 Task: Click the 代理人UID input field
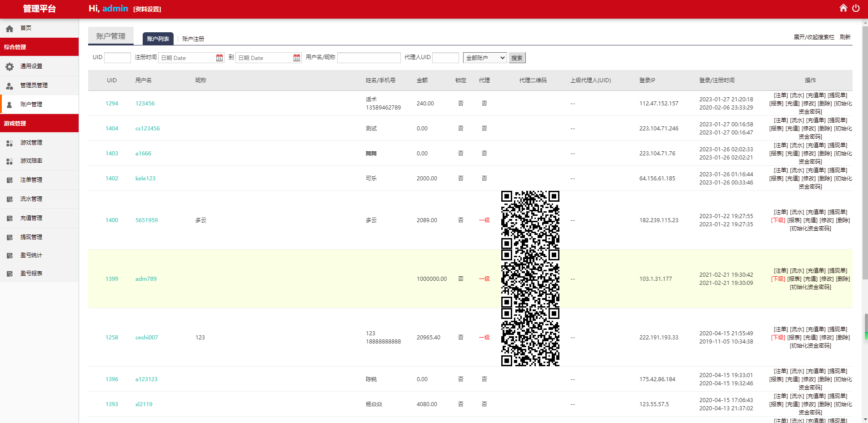(x=445, y=58)
